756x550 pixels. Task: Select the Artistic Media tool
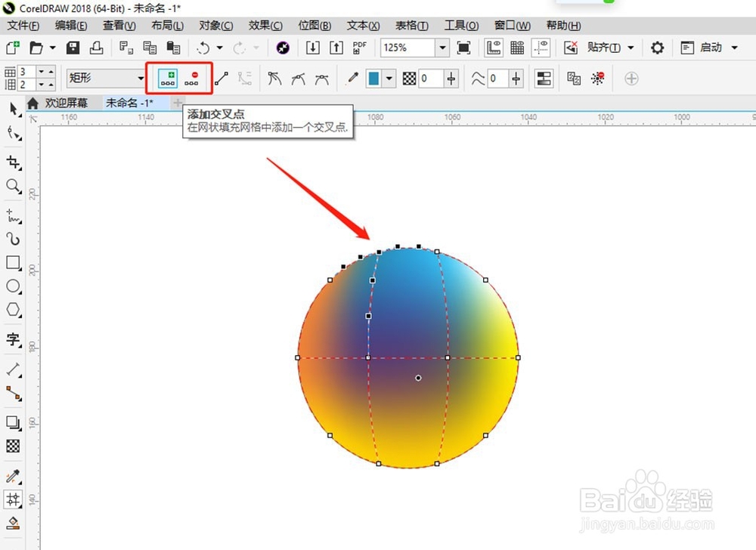click(14, 239)
